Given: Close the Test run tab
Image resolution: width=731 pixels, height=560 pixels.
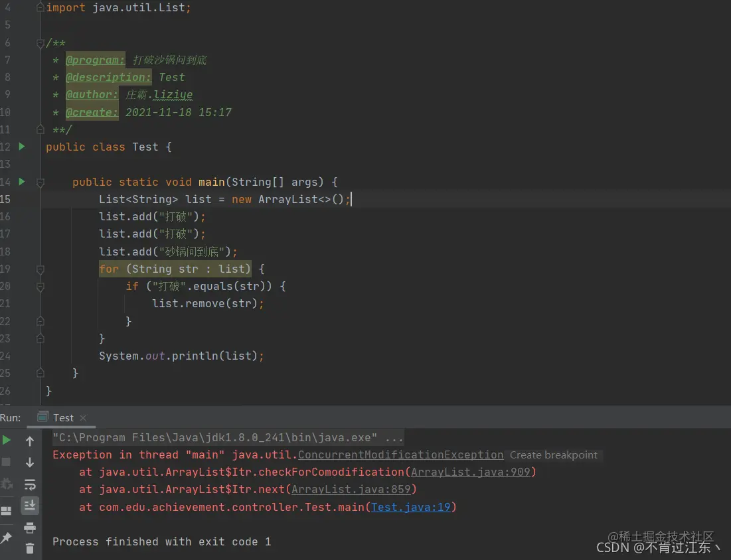Looking at the screenshot, I should pyautogui.click(x=83, y=418).
